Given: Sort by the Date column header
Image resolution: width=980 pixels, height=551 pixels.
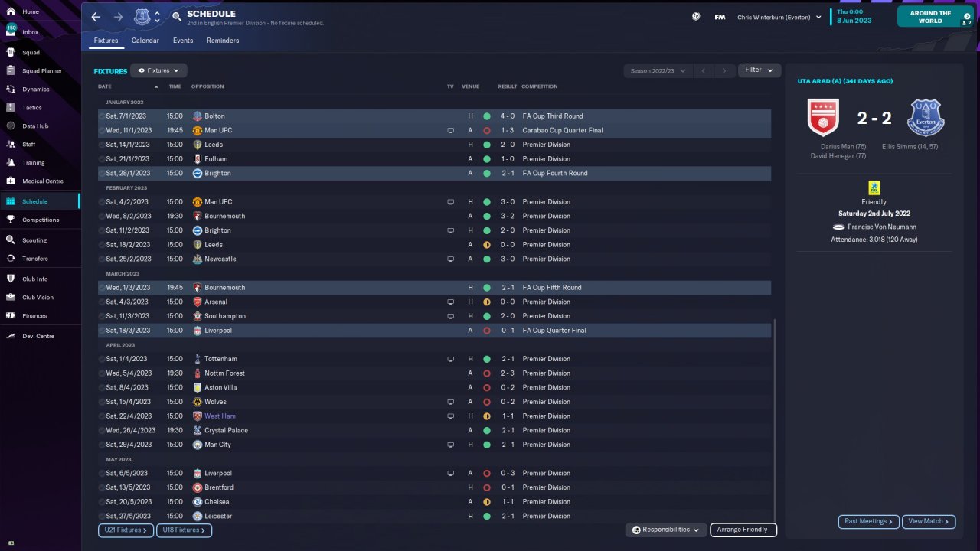Looking at the screenshot, I should pos(105,86).
